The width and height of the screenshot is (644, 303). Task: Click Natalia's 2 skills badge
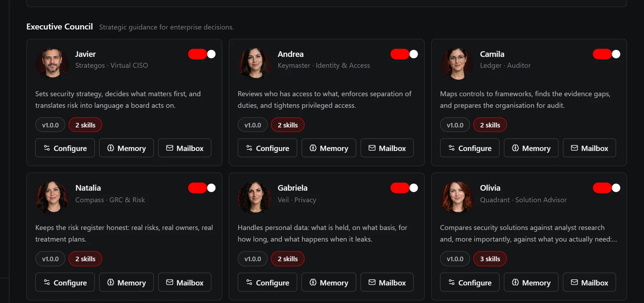[85, 259]
